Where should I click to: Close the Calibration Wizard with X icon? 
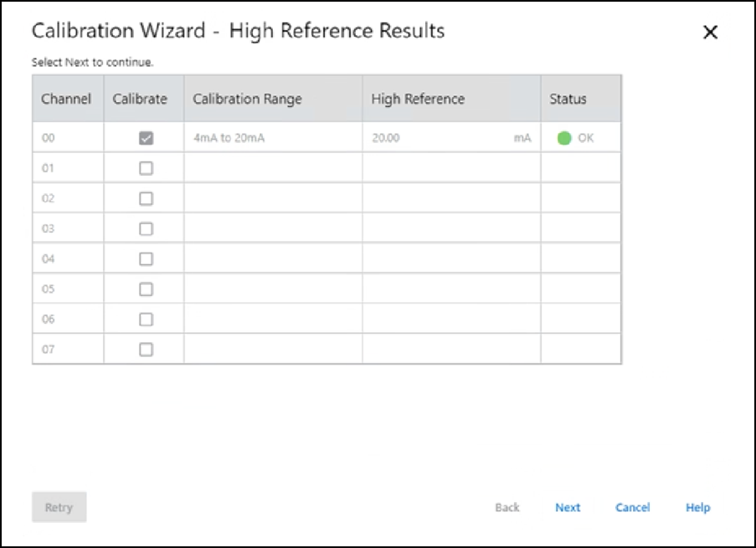pyautogui.click(x=710, y=33)
